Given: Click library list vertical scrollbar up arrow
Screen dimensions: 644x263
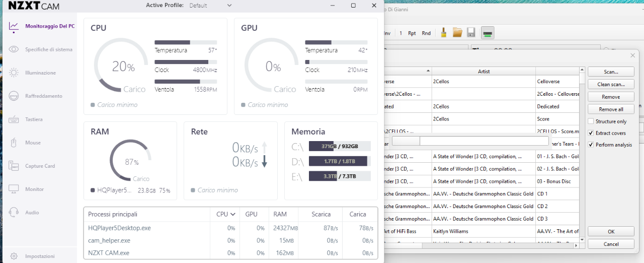Looking at the screenshot, I should (x=583, y=71).
